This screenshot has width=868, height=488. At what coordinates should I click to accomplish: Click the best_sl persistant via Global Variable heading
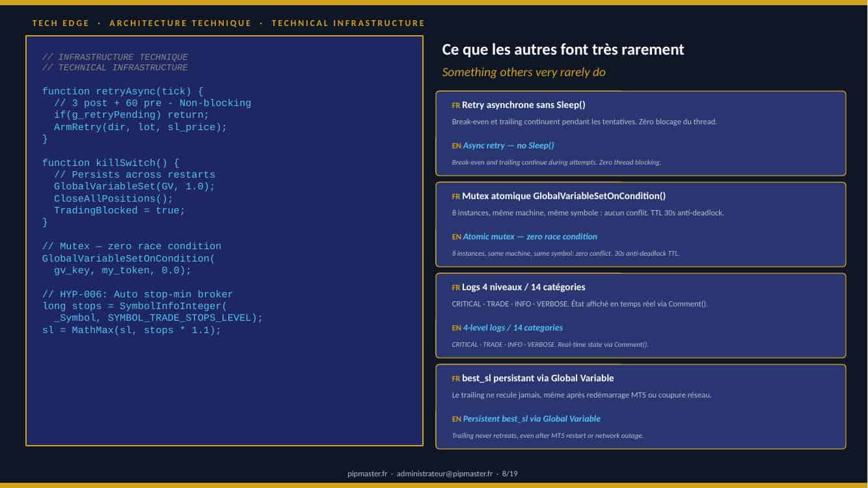pyautogui.click(x=537, y=378)
